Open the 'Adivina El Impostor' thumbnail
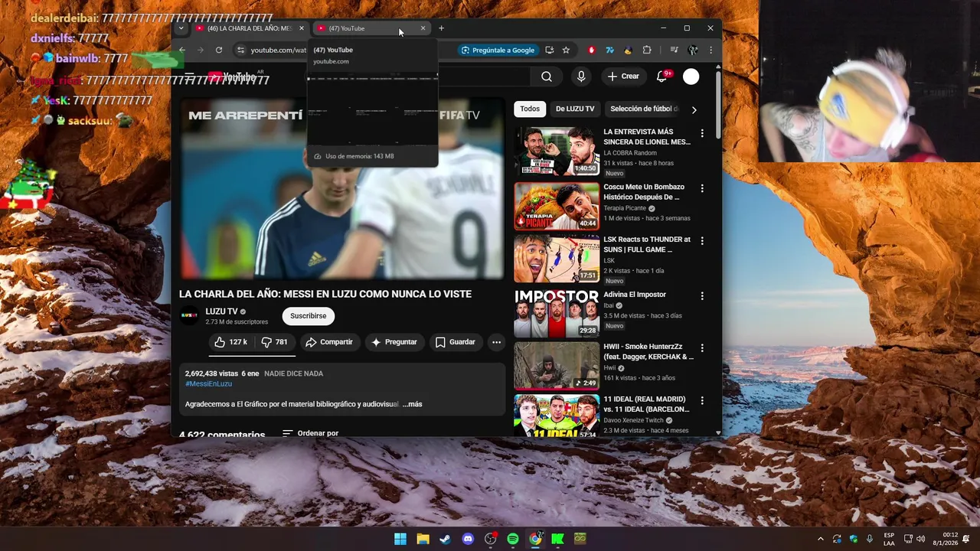The image size is (980, 551). coord(557,313)
